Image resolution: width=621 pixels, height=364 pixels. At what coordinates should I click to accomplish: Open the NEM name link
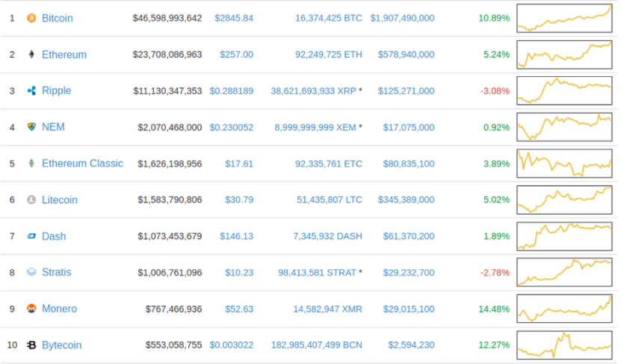[54, 127]
